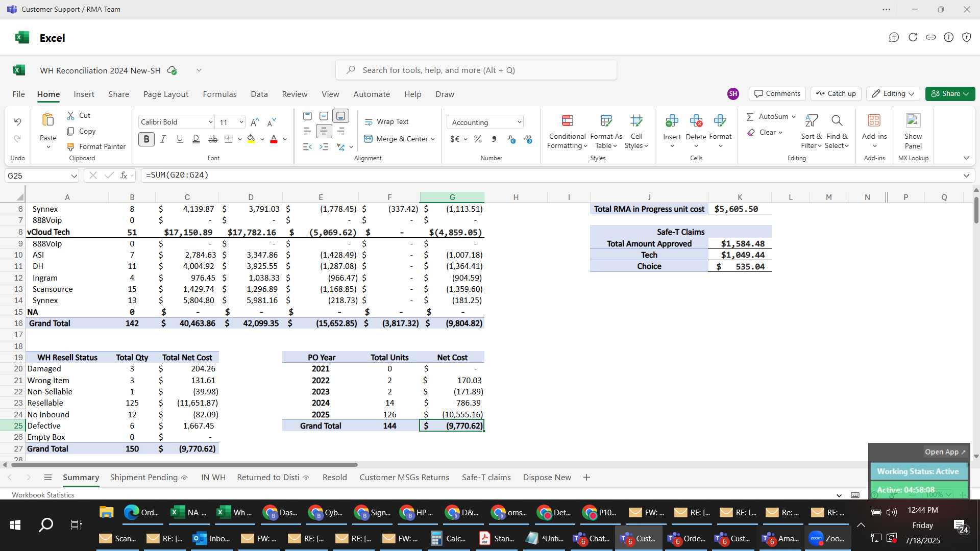This screenshot has height=551, width=980.
Task: Switch to the IN WH sheet tab
Action: click(x=213, y=478)
